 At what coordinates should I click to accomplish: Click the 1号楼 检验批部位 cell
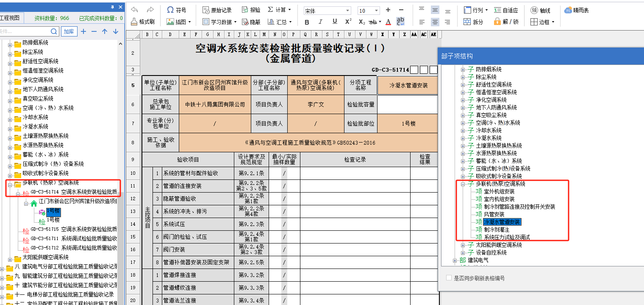408,124
